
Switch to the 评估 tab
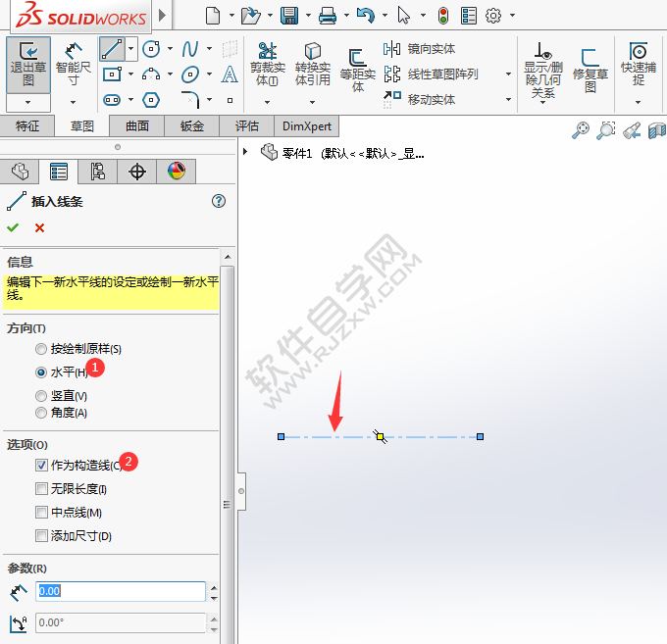click(x=247, y=126)
